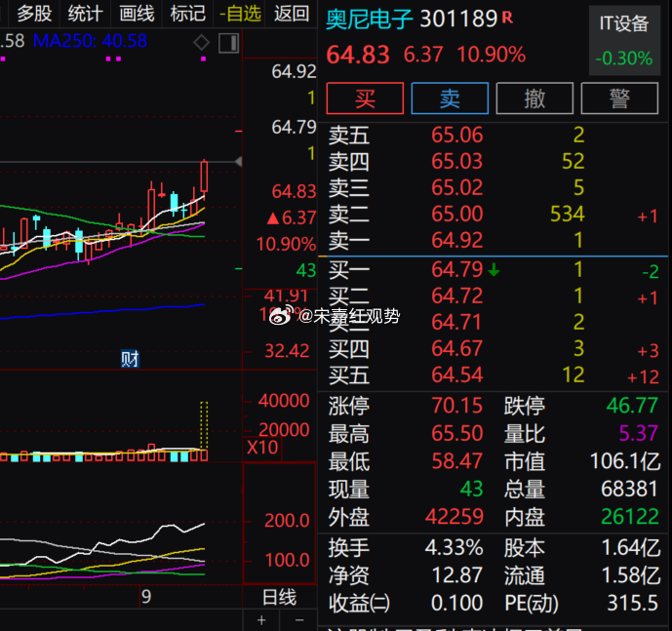Click the dashed yellow volume bar

pyautogui.click(x=204, y=425)
